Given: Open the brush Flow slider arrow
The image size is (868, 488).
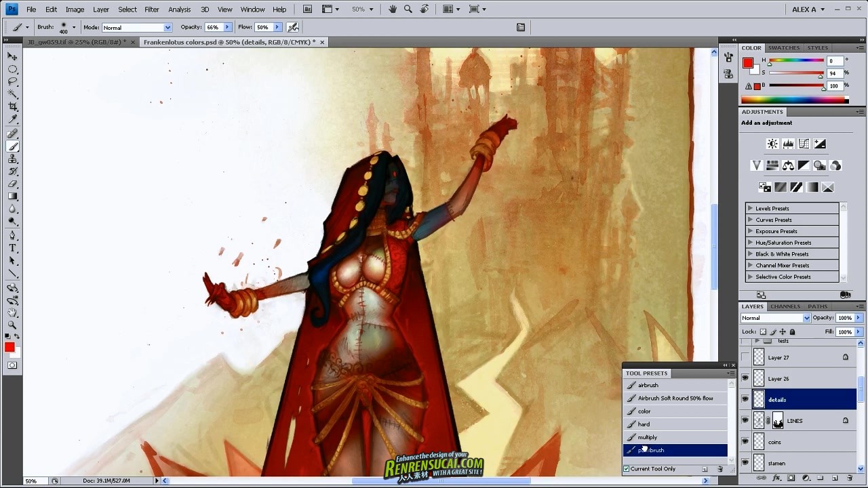Looking at the screenshot, I should (277, 27).
